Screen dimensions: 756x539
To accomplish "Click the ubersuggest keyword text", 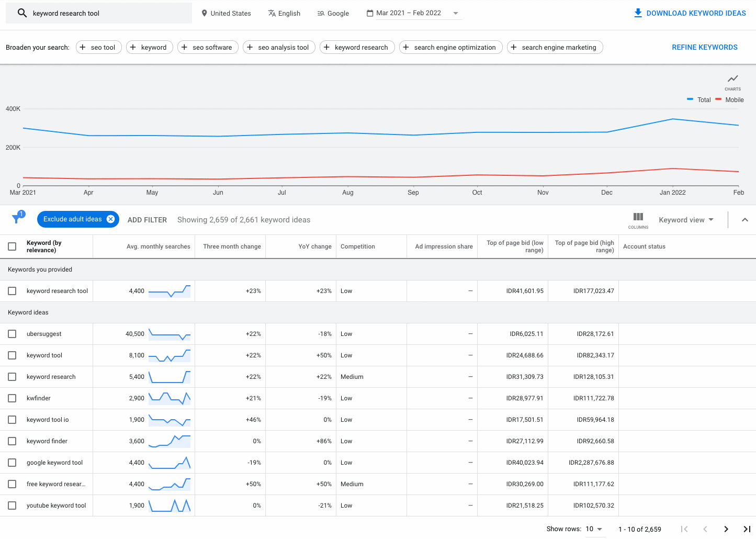I will (x=44, y=334).
